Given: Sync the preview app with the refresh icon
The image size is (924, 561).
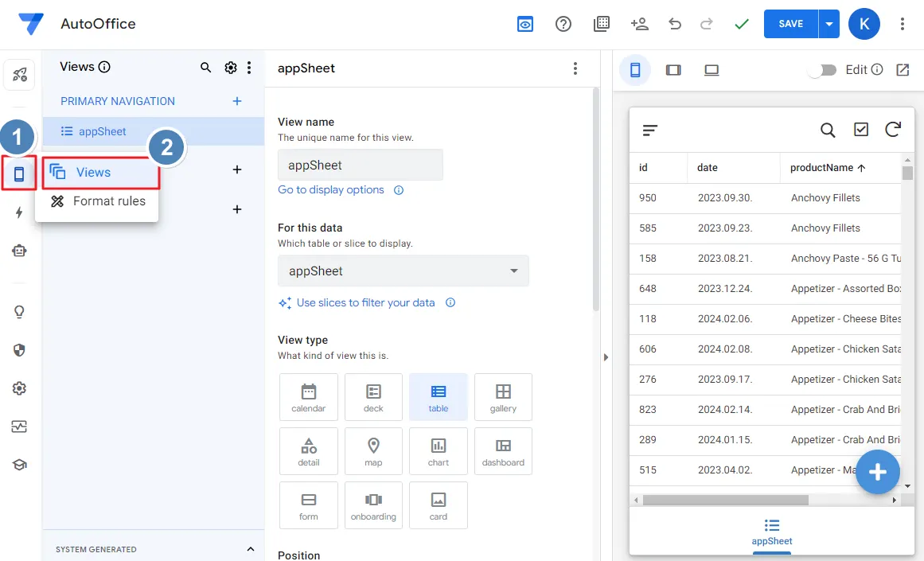Looking at the screenshot, I should click(893, 129).
